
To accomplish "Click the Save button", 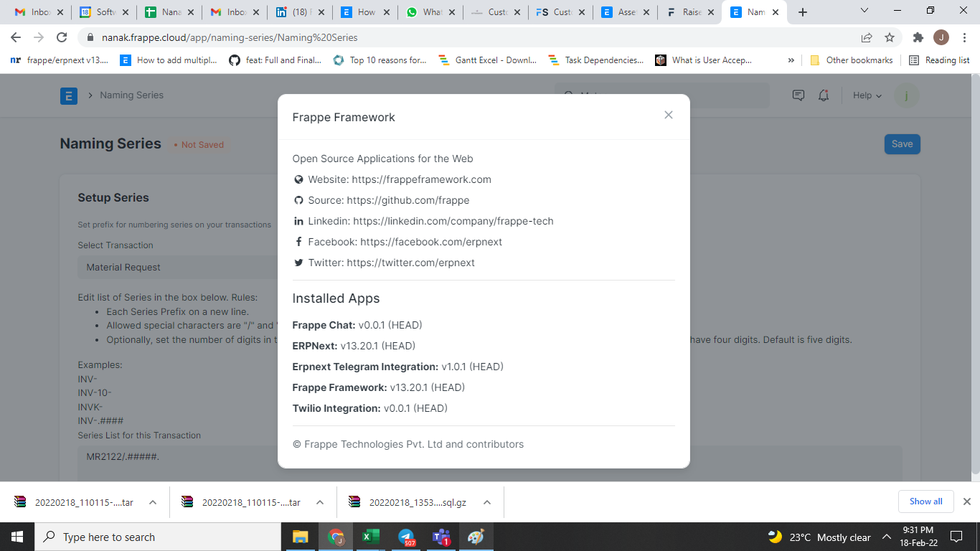I will (x=902, y=143).
